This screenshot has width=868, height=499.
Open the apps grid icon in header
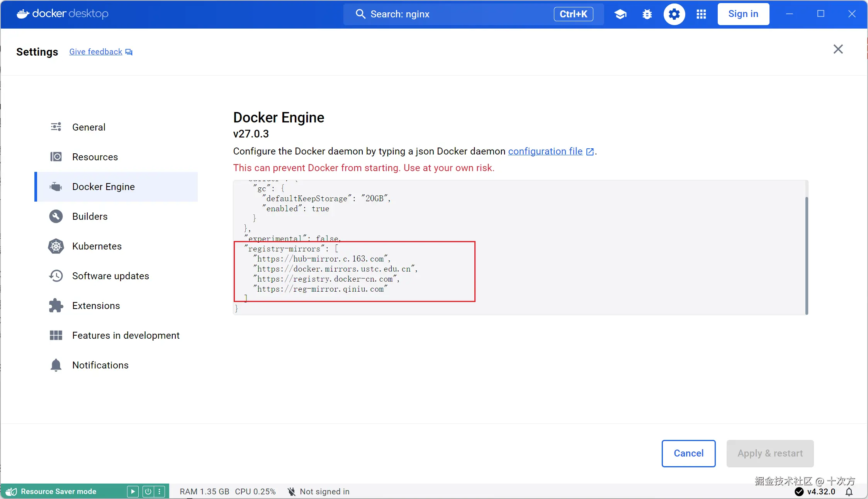tap(701, 14)
